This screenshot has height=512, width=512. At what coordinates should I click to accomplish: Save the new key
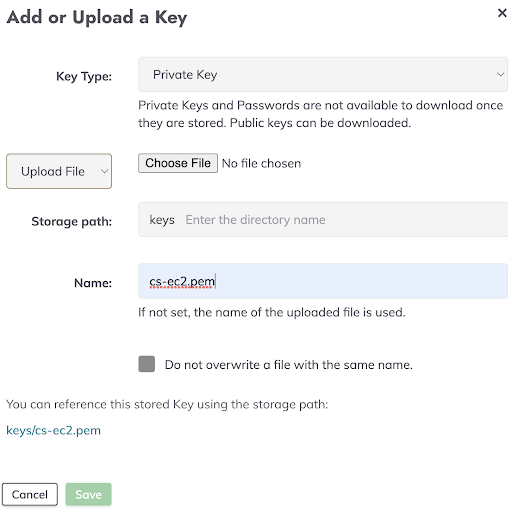88,494
